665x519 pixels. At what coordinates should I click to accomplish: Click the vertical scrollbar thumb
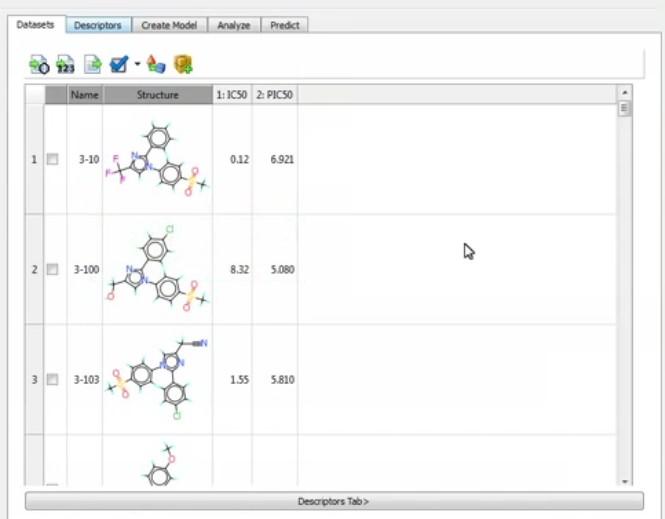coord(624,109)
